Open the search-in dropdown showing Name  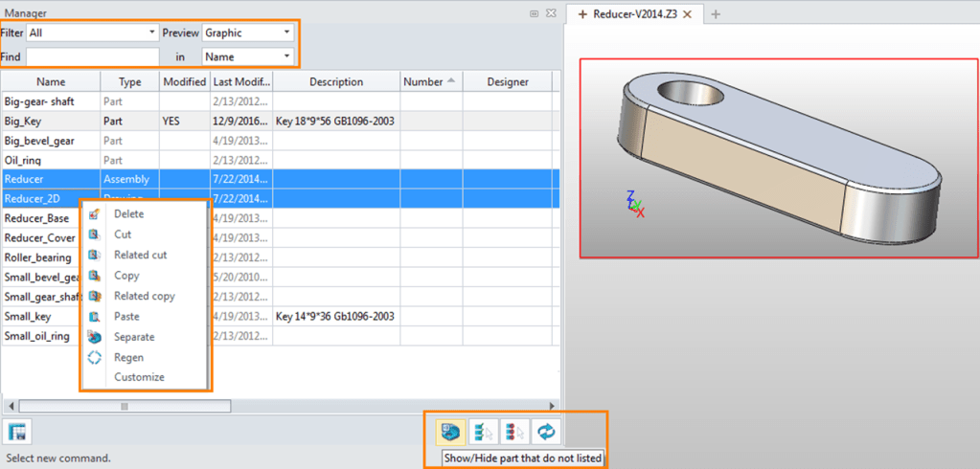(247, 56)
